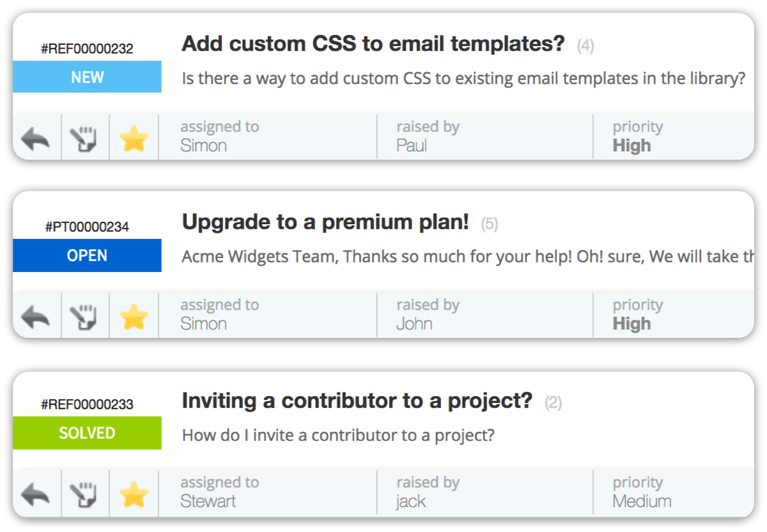This screenshot has width=767, height=532.
Task: Change High priority on premium plan ticket
Action: [631, 324]
